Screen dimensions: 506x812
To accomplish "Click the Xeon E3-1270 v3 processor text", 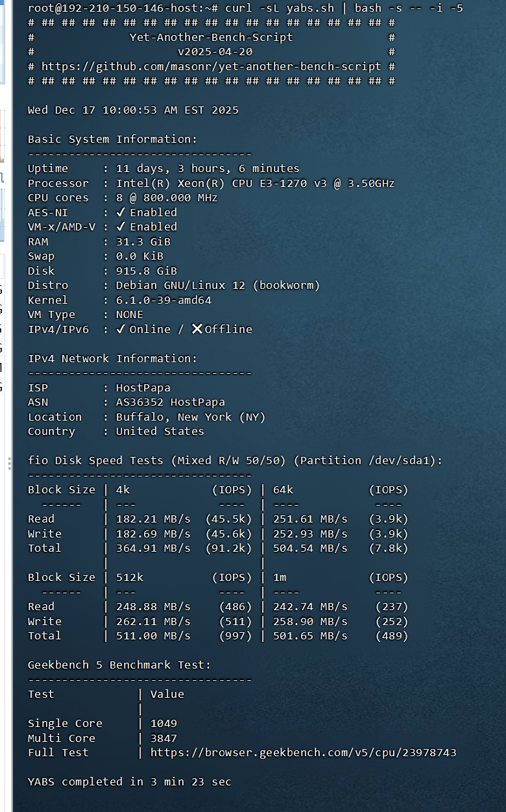I will coord(255,183).
